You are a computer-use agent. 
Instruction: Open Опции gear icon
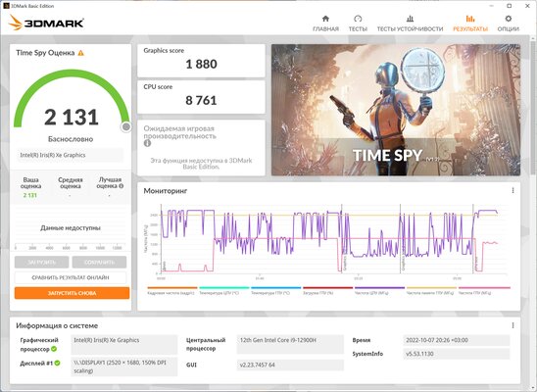pyautogui.click(x=509, y=19)
